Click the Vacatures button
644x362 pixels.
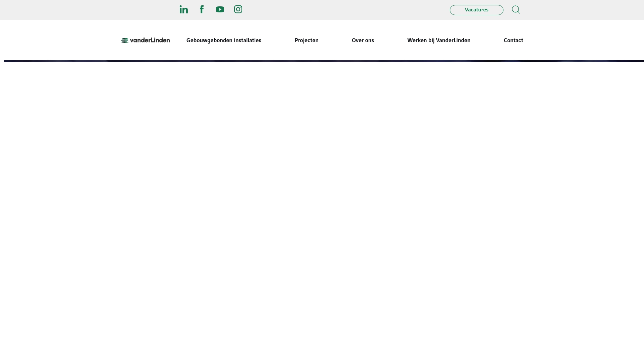click(x=477, y=10)
